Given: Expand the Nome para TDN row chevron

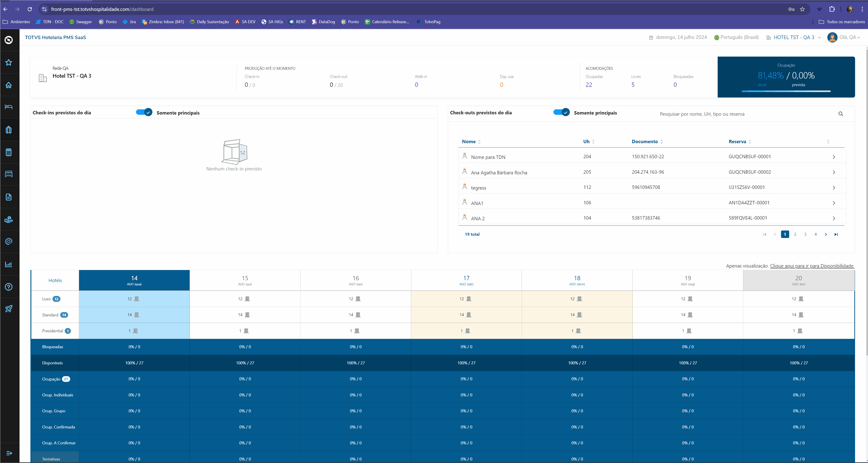Looking at the screenshot, I should [x=834, y=157].
